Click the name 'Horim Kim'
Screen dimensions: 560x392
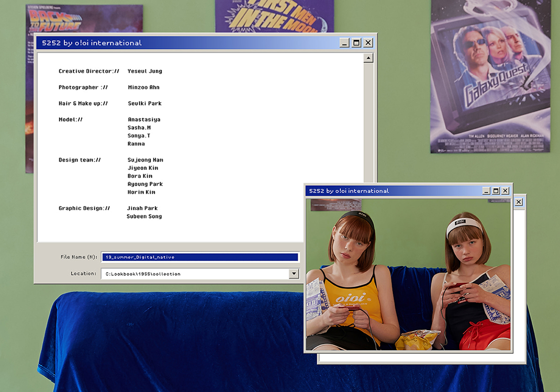tap(141, 192)
